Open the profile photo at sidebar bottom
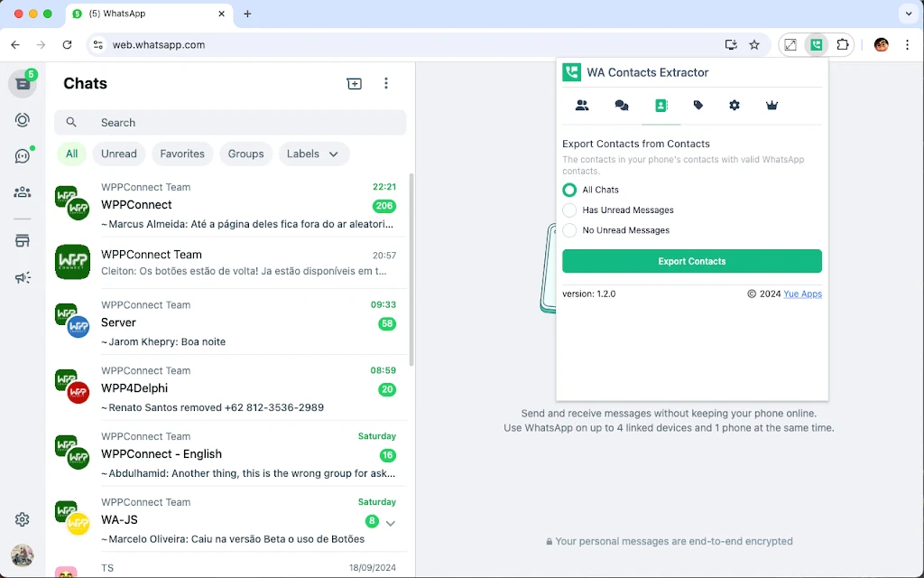The width and height of the screenshot is (924, 578). click(x=23, y=555)
